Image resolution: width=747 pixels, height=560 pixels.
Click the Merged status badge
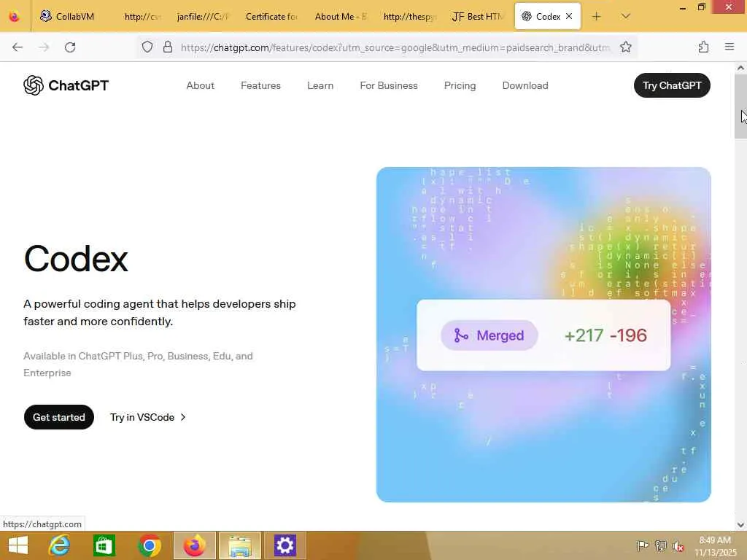[489, 335]
